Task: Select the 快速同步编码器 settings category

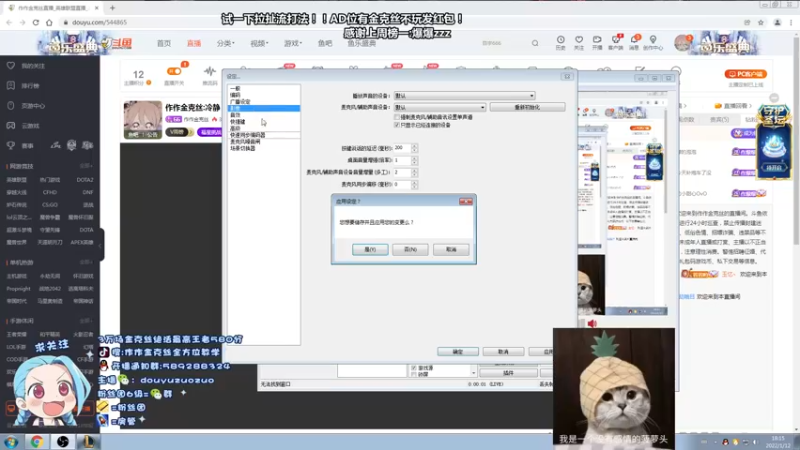Action: click(247, 135)
